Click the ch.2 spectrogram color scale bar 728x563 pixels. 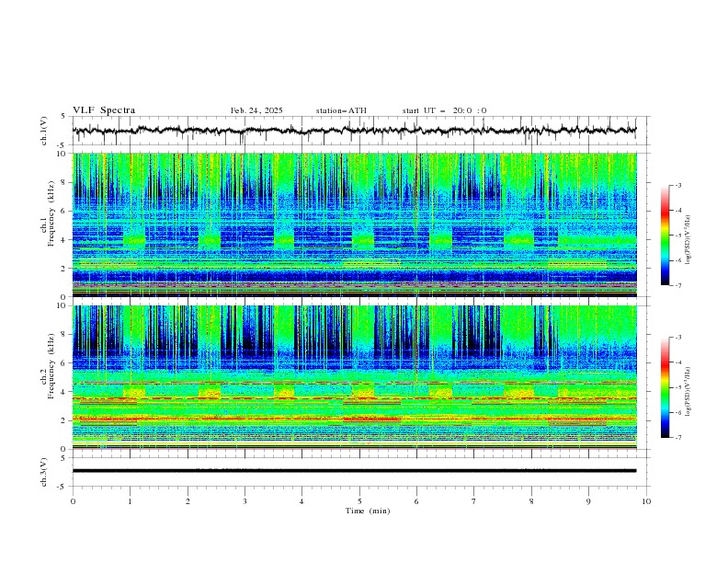tap(665, 387)
